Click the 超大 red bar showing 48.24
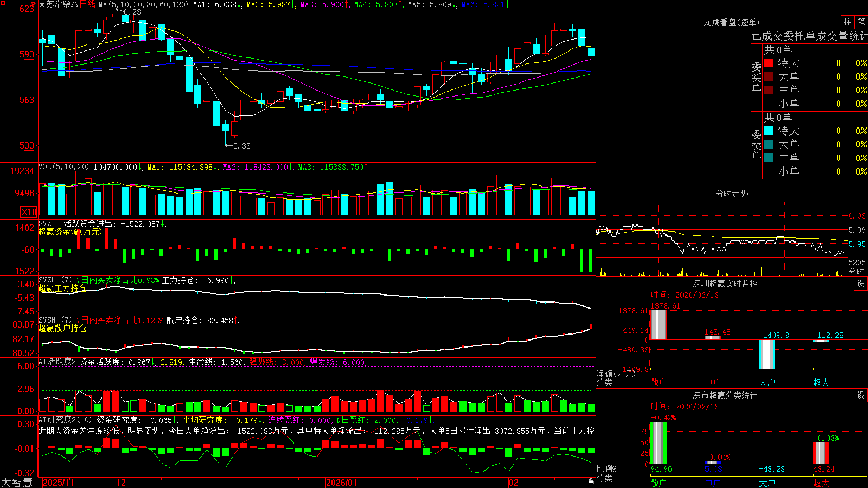The image size is (868, 488). pos(821,453)
